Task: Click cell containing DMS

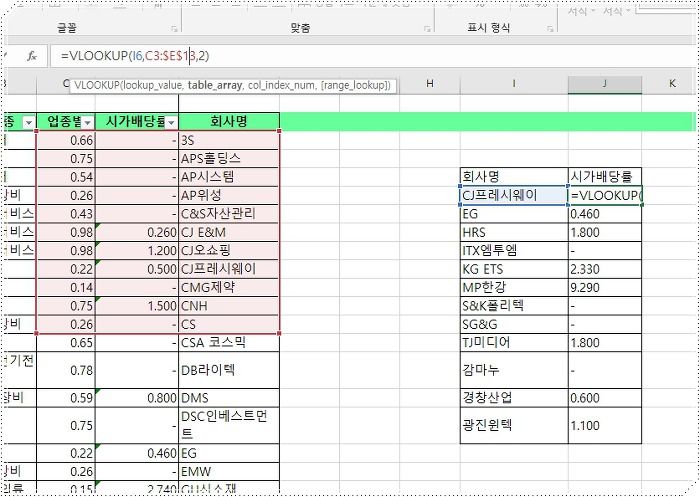Action: (x=229, y=398)
